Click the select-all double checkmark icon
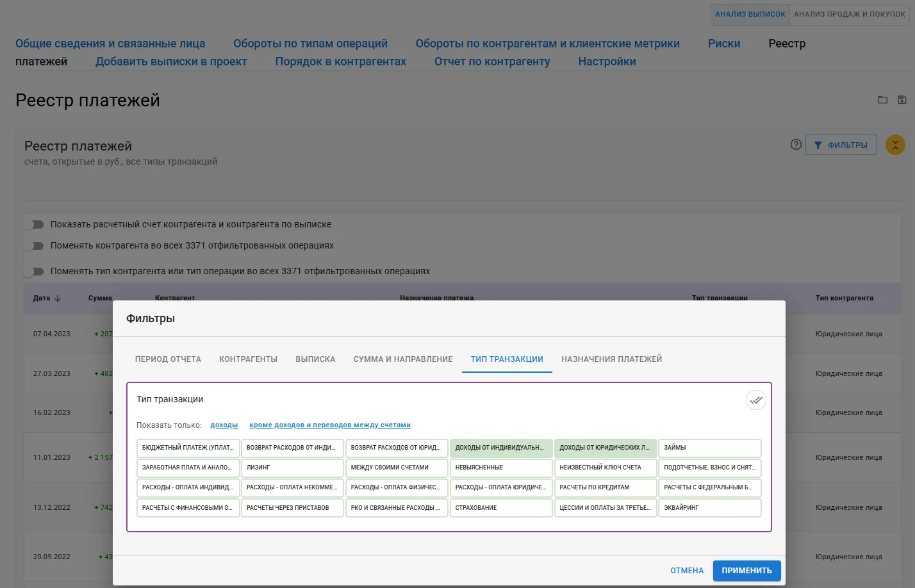Image resolution: width=915 pixels, height=588 pixels. [756, 400]
